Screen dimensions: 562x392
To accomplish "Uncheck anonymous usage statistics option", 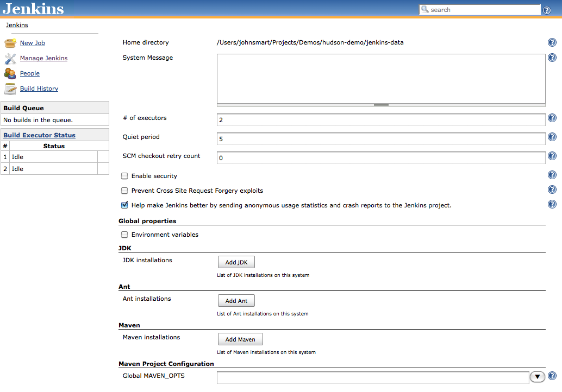I will point(124,205).
